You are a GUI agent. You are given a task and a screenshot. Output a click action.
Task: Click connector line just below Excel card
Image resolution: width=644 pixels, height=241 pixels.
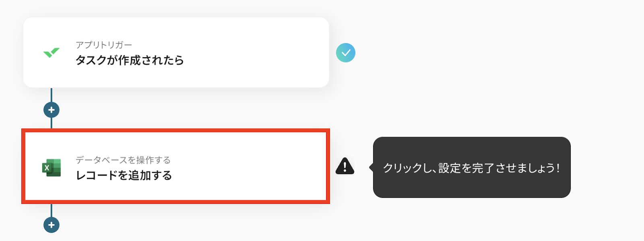(52, 210)
